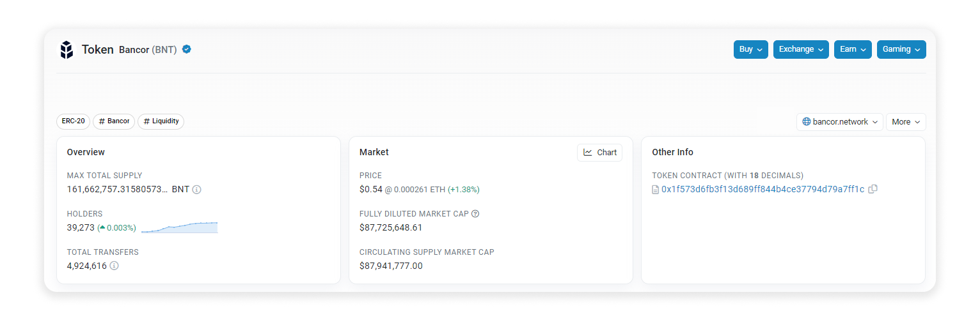Viewport: 980px width, 320px height.
Task: Click help icon next to Fully Diluted Market Cap
Action: [475, 214]
